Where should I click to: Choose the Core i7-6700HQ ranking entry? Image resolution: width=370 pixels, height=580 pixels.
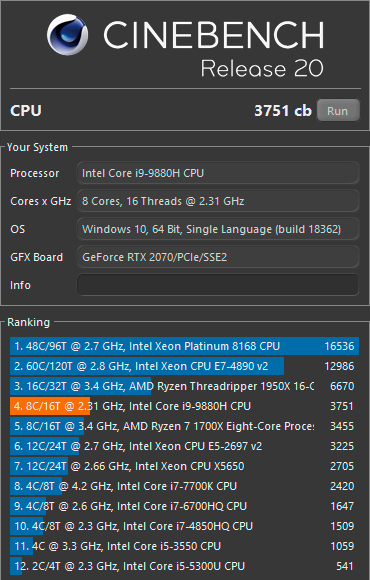184,506
